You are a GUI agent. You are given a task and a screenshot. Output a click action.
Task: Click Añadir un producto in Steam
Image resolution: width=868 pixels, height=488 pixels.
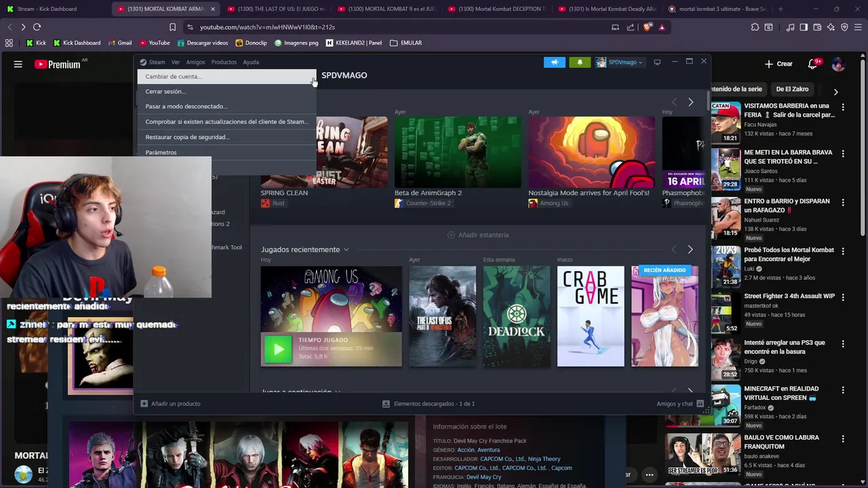170,404
